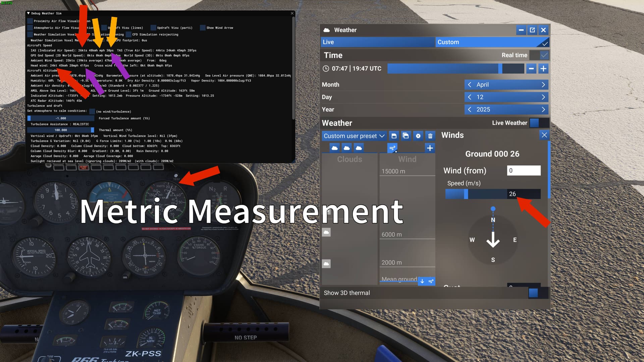Close the Debug Weather Sim window

292,13
